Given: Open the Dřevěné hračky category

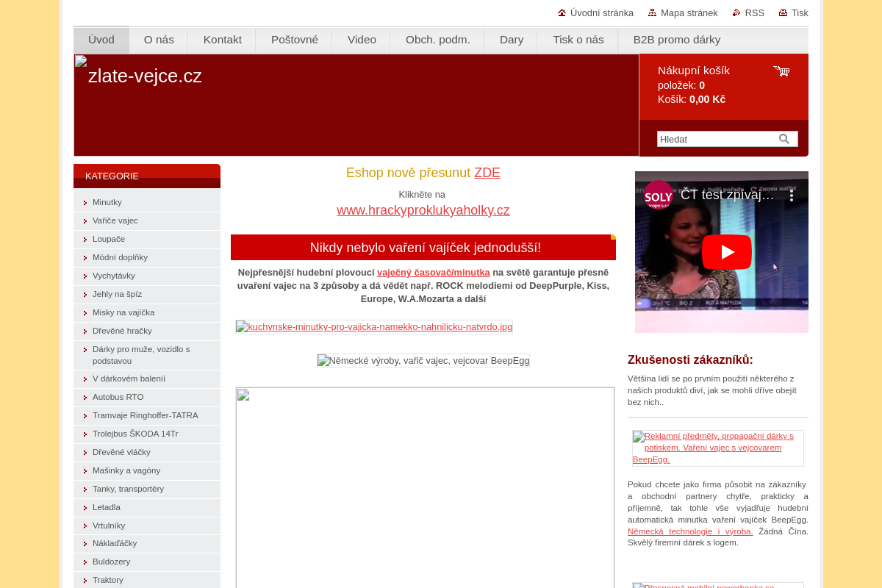Looking at the screenshot, I should pos(122,331).
